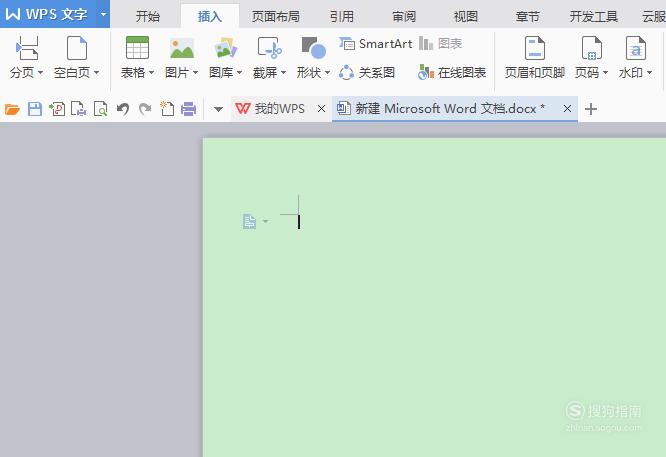The width and height of the screenshot is (666, 457).
Task: Expand the 表格 dropdown arrow
Action: [x=151, y=73]
